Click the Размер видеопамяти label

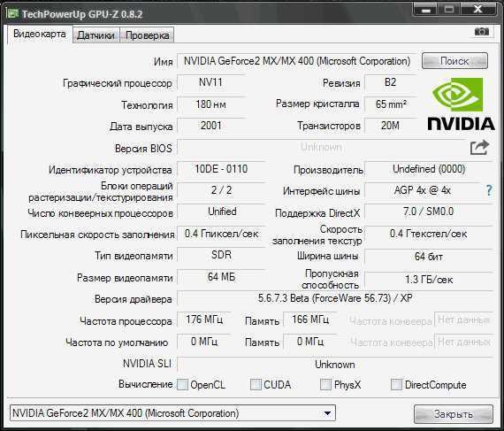coord(125,278)
